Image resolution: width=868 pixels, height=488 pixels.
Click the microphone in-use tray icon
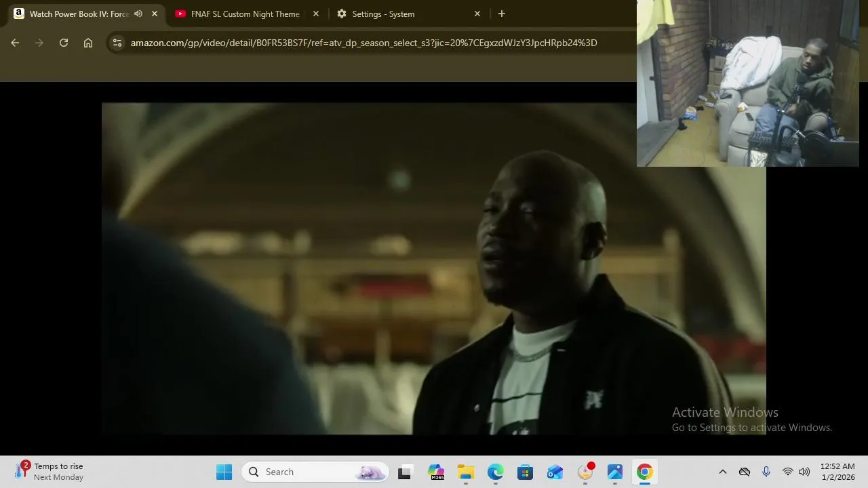coord(766,472)
